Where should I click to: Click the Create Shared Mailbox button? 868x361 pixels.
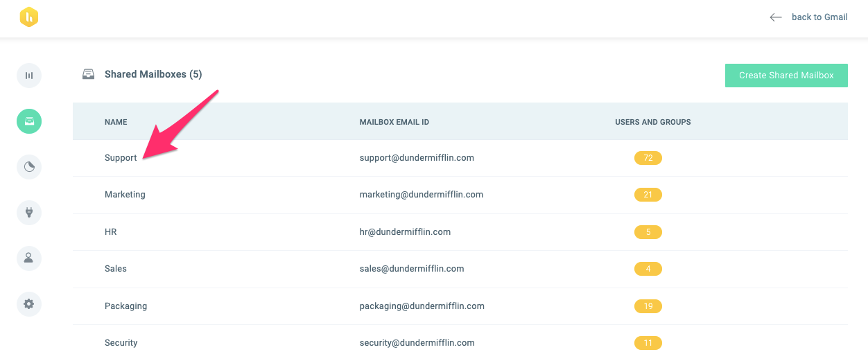click(x=786, y=76)
